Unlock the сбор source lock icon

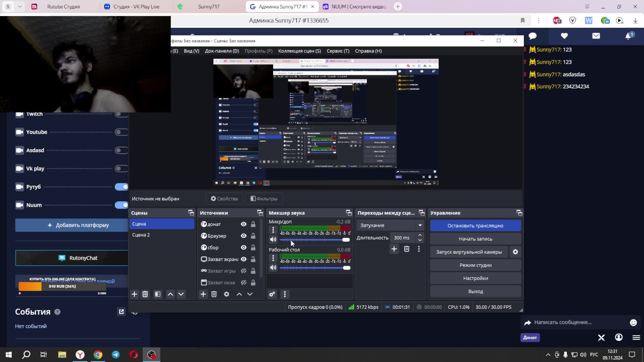[x=253, y=248]
